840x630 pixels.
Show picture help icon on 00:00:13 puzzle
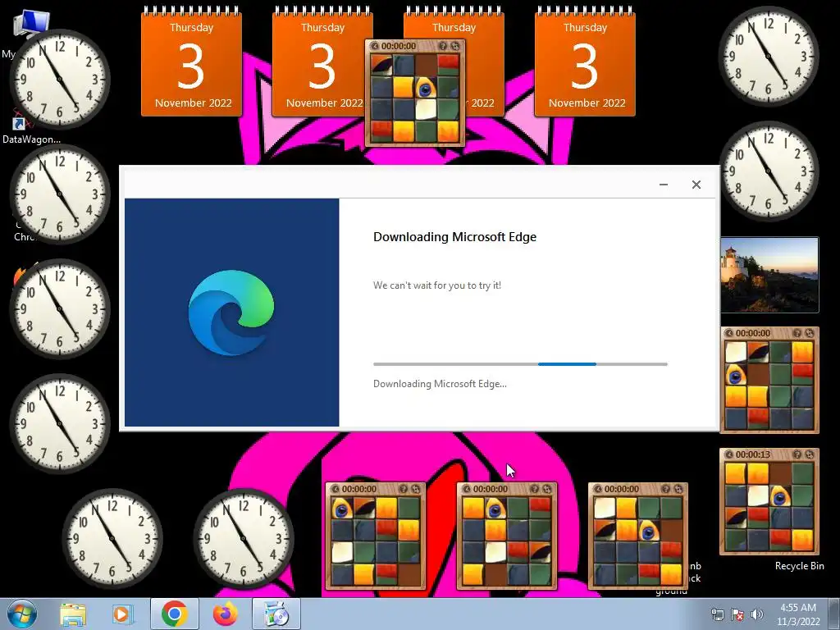pos(797,454)
